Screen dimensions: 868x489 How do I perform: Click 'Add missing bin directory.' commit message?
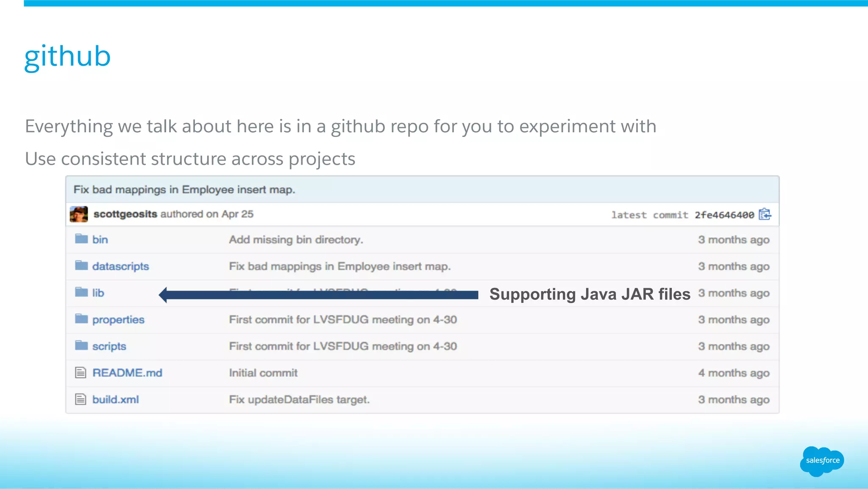tap(296, 240)
